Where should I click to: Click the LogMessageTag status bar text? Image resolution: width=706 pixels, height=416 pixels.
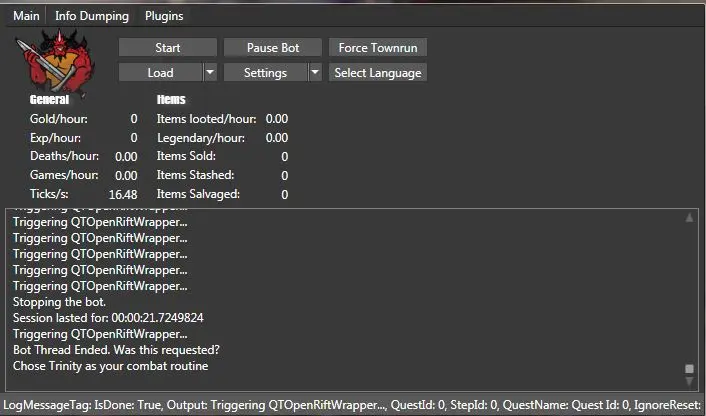pos(352,405)
